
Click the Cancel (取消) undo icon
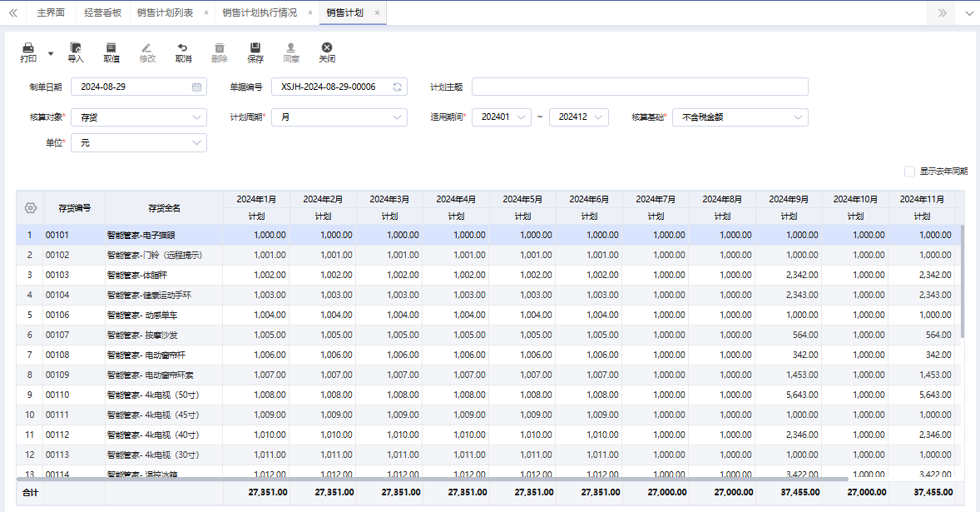pos(183,49)
